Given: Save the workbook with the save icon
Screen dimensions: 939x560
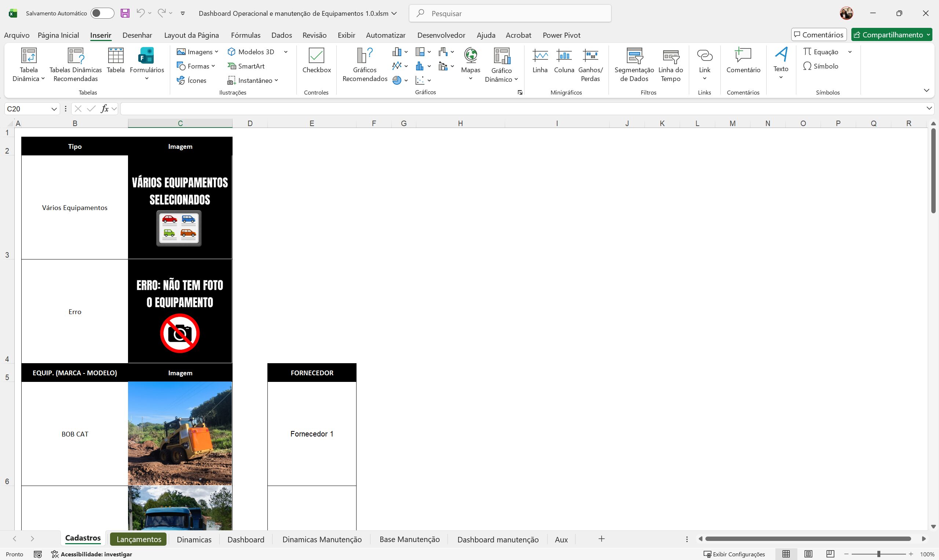Looking at the screenshot, I should (125, 13).
